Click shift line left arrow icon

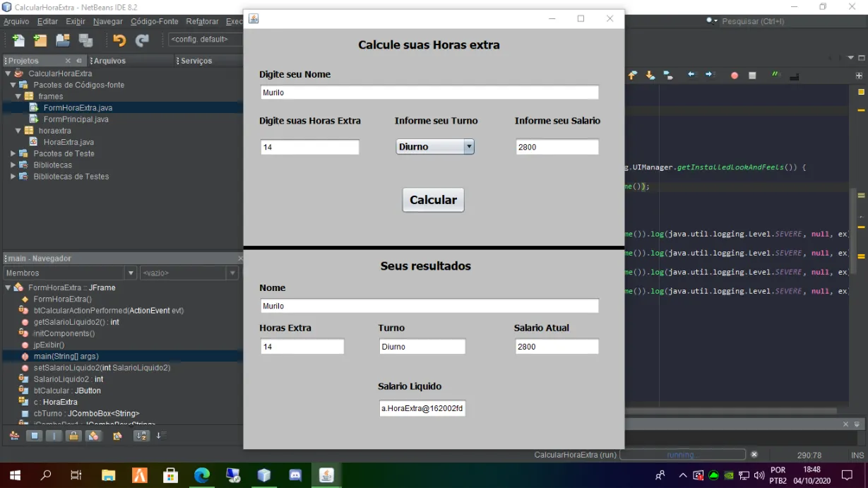691,75
